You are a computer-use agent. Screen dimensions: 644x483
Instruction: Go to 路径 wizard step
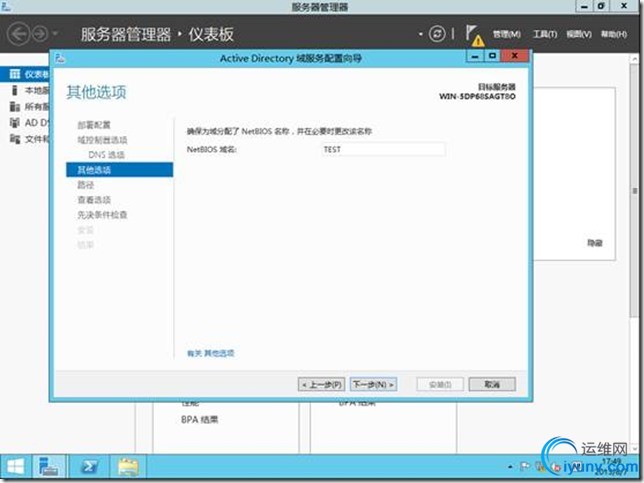pyautogui.click(x=86, y=185)
